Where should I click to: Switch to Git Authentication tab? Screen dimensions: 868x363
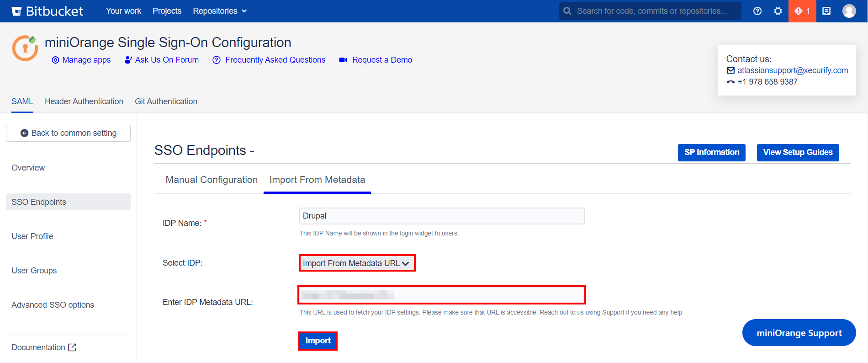tap(166, 101)
